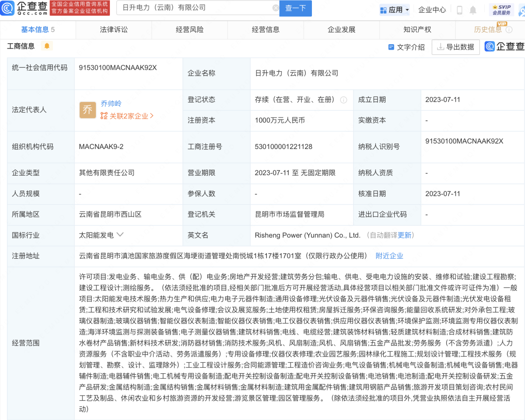Clear the search box with the X icon
This screenshot has width=525, height=420.
click(276, 8)
